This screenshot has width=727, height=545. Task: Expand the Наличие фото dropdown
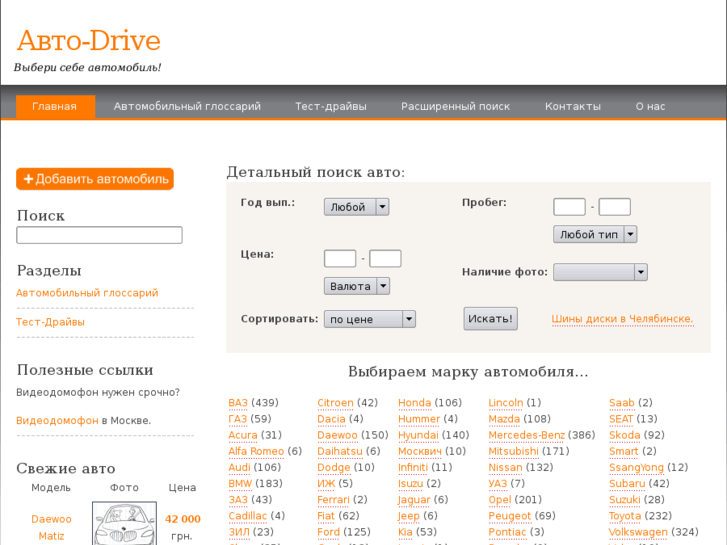(600, 272)
